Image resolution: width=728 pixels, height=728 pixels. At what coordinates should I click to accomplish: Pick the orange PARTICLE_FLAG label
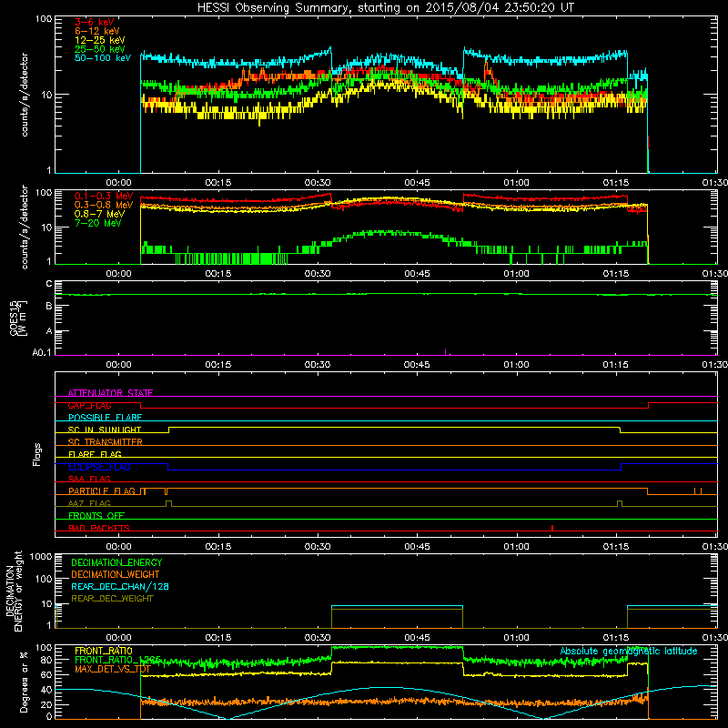pos(102,491)
